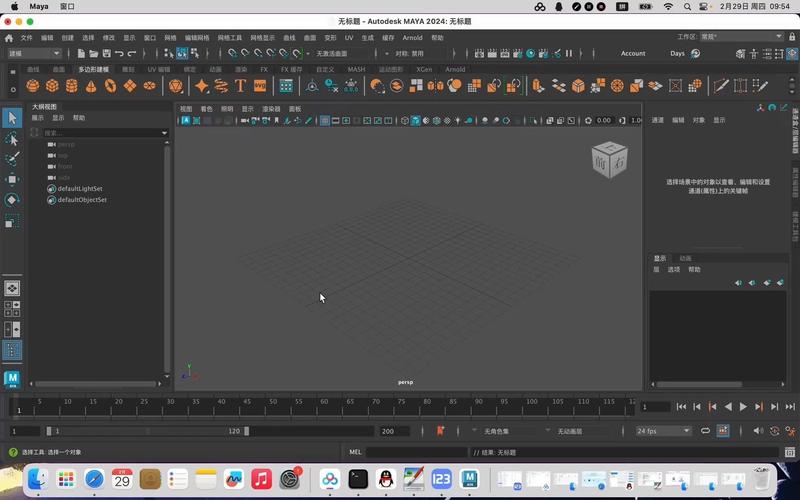Create a polygon sphere from the shelf

[33, 86]
